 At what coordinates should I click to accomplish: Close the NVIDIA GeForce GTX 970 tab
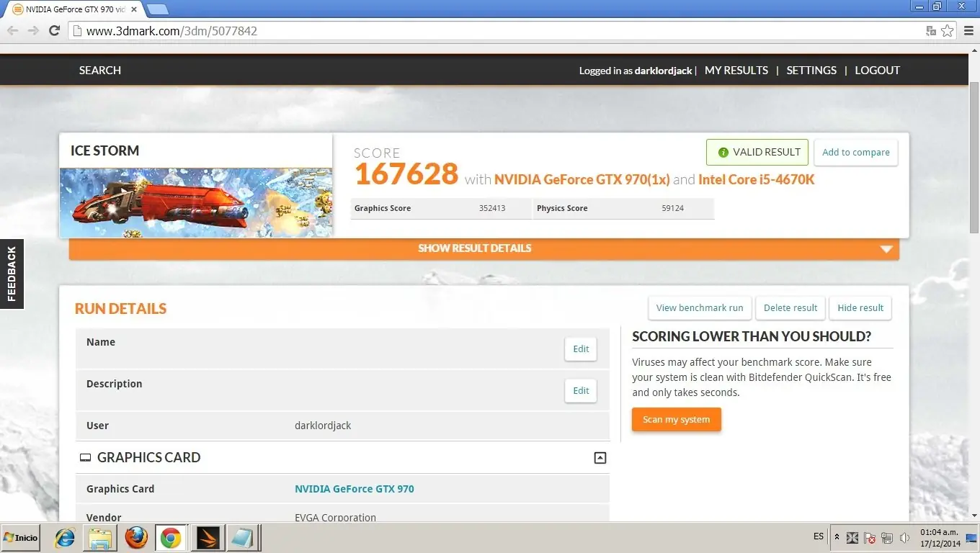click(135, 9)
